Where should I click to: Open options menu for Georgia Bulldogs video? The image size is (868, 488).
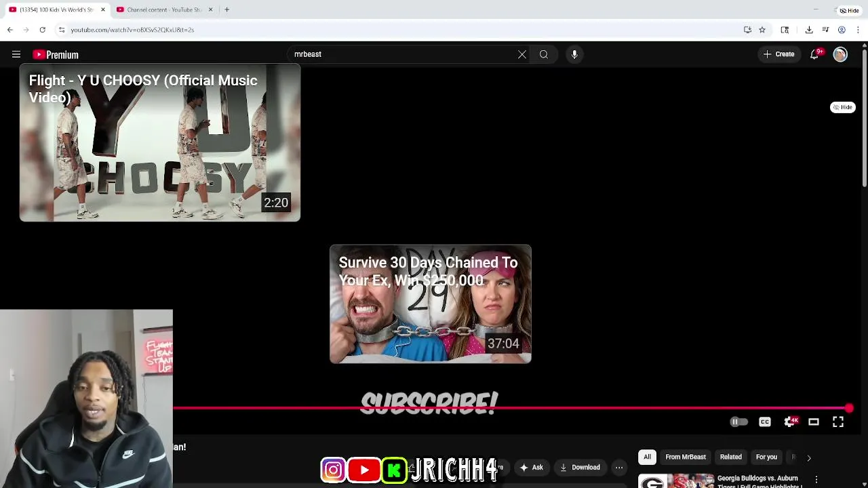816,480
